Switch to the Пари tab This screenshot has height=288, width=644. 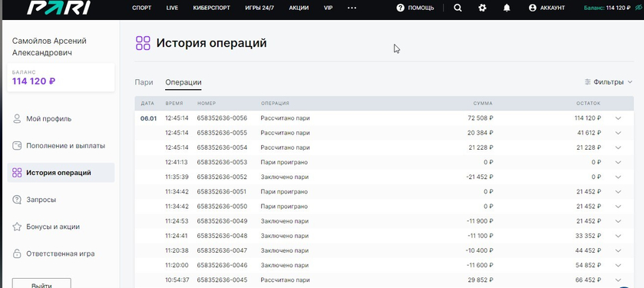(144, 82)
